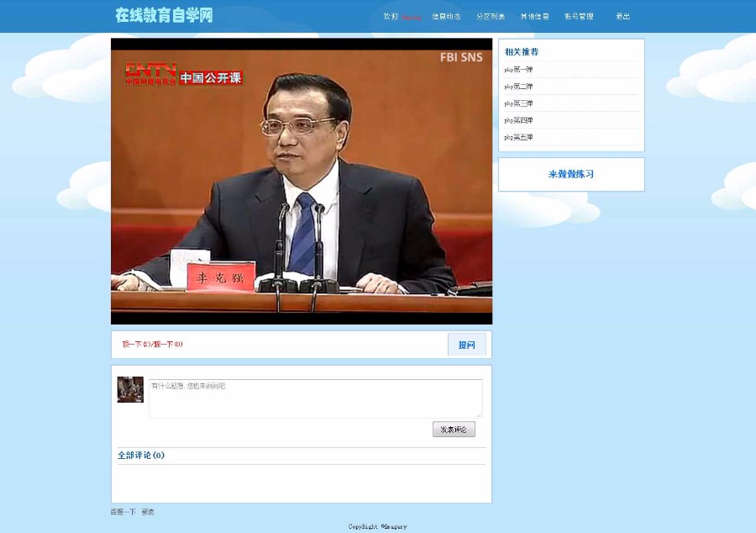The image size is (756, 533).
Task: Click the red username next to 欢迎
Action: [411, 18]
